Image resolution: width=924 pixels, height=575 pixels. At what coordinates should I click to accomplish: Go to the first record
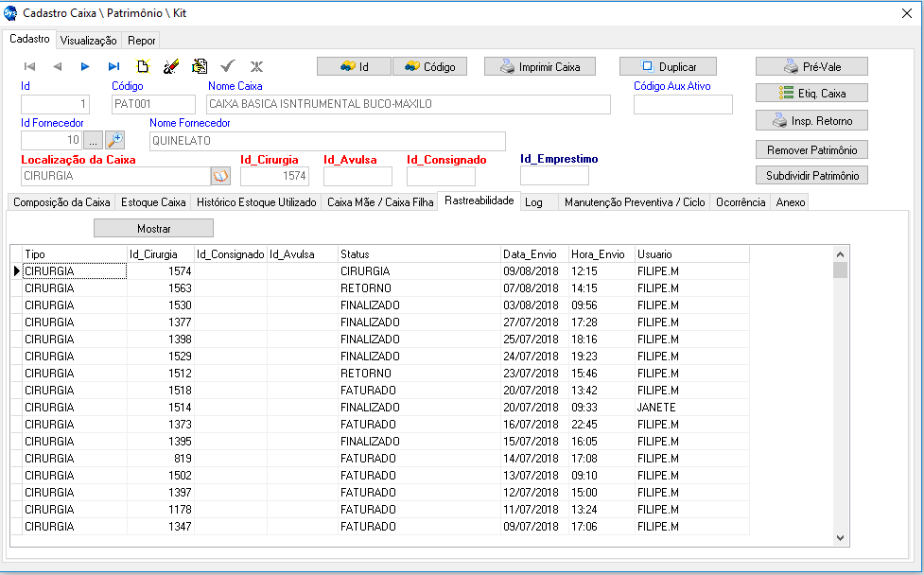tap(29, 67)
